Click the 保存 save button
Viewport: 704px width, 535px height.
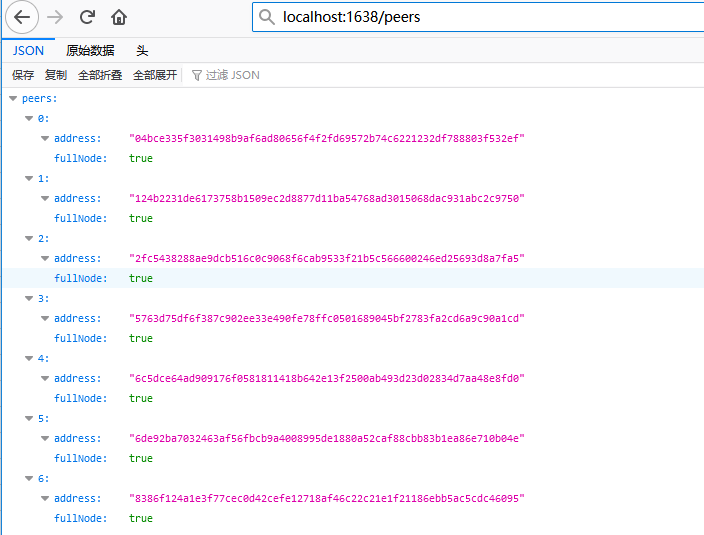pyautogui.click(x=23, y=75)
